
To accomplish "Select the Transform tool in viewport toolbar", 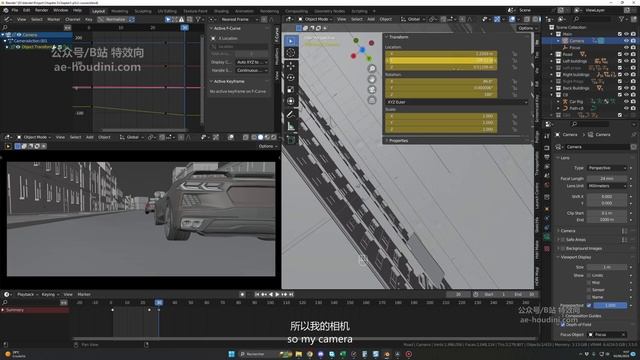I will coord(291,101).
